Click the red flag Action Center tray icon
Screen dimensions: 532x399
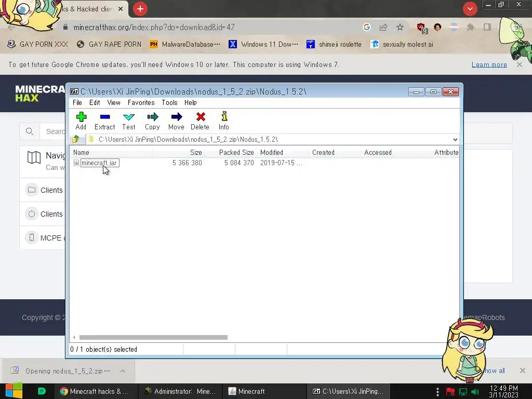(x=450, y=392)
